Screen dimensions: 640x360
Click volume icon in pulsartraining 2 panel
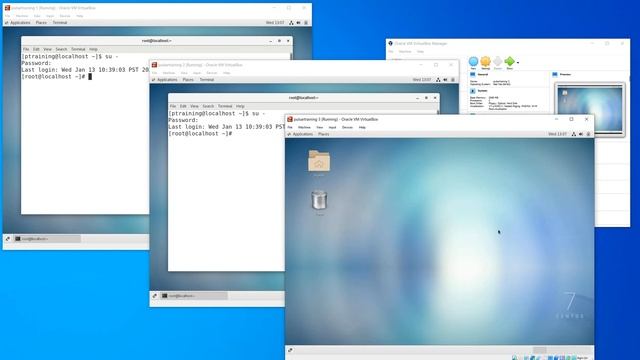point(445,80)
